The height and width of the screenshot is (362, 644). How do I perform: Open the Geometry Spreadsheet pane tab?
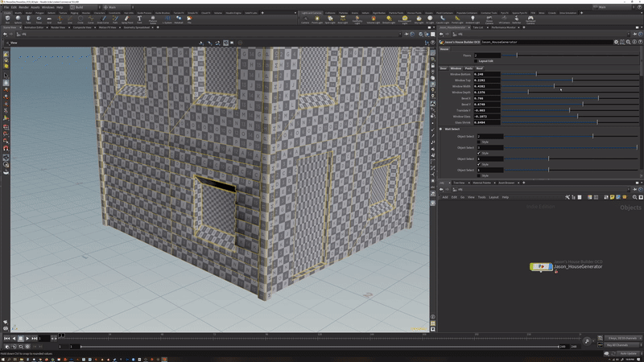tap(137, 27)
